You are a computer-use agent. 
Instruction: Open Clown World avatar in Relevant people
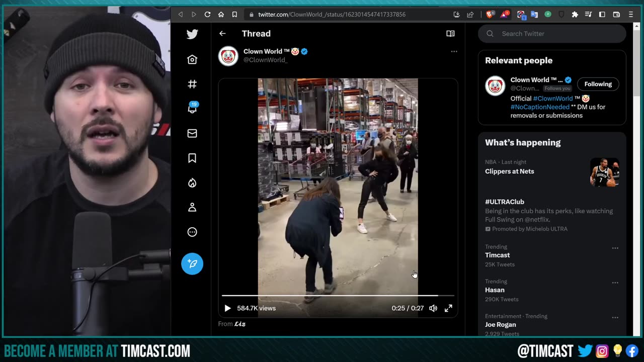coord(495,86)
